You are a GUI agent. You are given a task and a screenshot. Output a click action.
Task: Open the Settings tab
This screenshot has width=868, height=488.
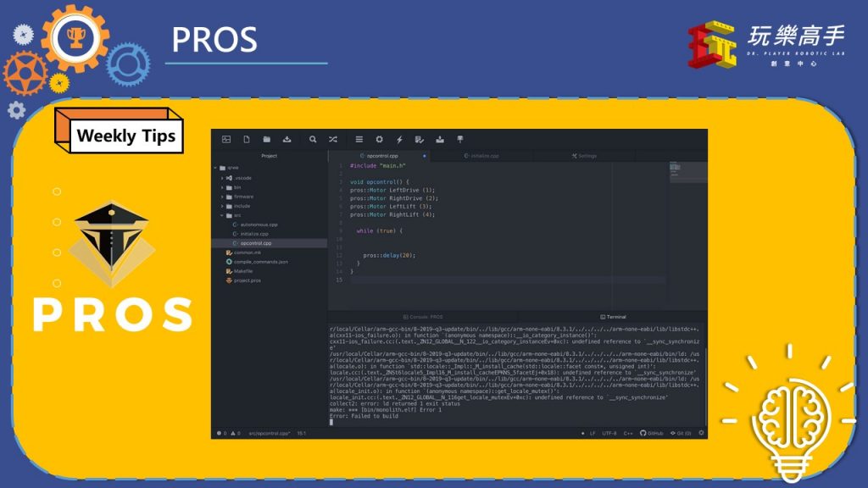(x=584, y=156)
